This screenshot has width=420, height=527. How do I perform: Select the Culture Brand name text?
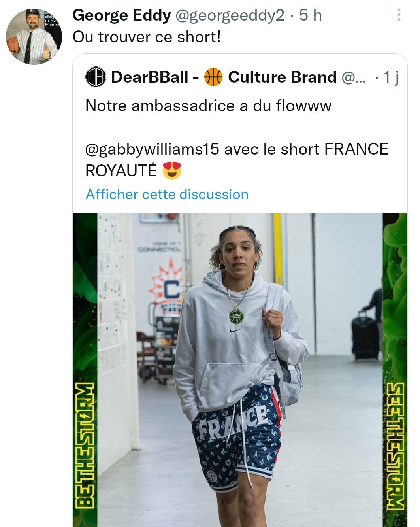pos(282,77)
